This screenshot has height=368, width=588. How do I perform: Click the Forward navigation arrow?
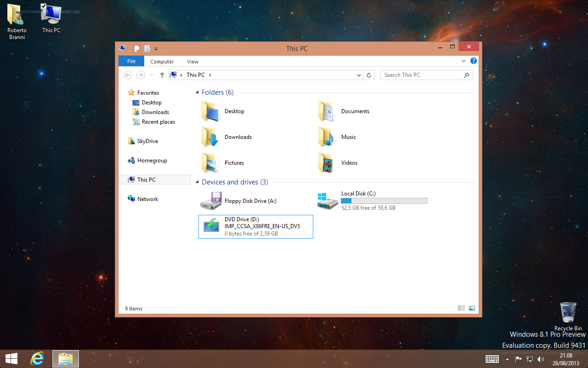tap(141, 75)
